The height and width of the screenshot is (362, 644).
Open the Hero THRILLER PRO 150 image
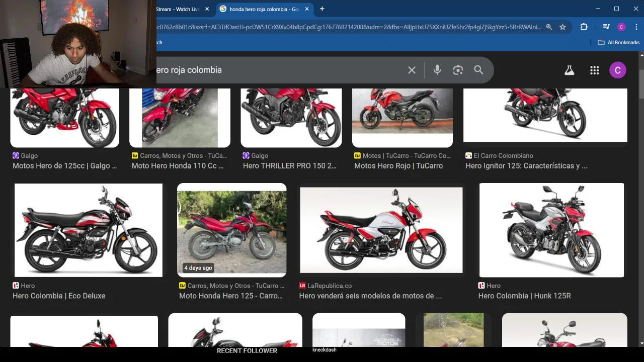pos(291,118)
